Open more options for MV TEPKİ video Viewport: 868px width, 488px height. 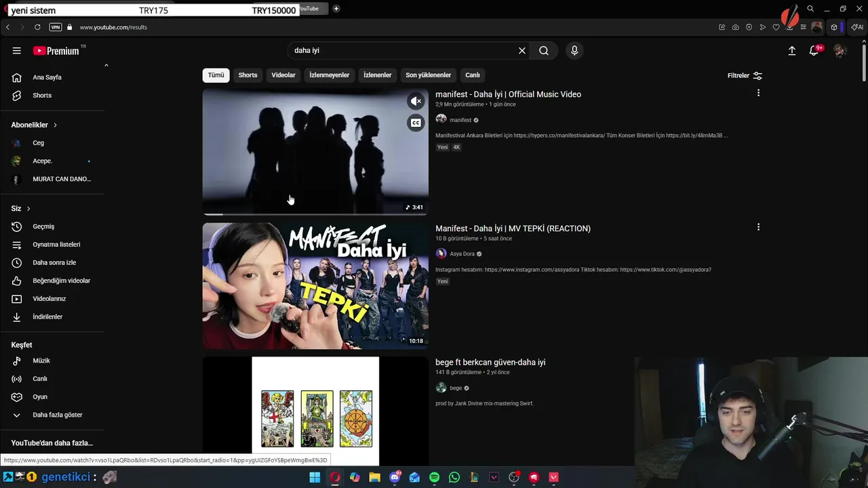(758, 227)
